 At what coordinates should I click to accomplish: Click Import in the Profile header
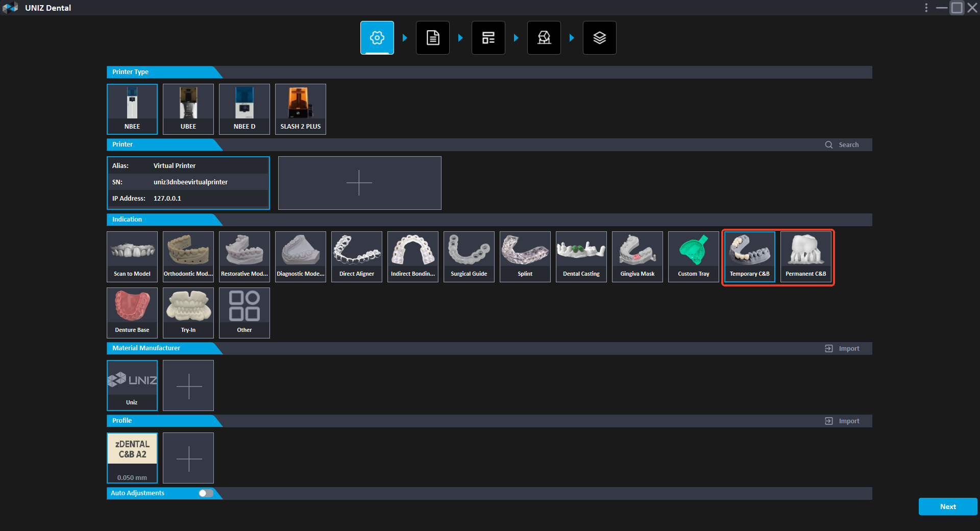843,421
